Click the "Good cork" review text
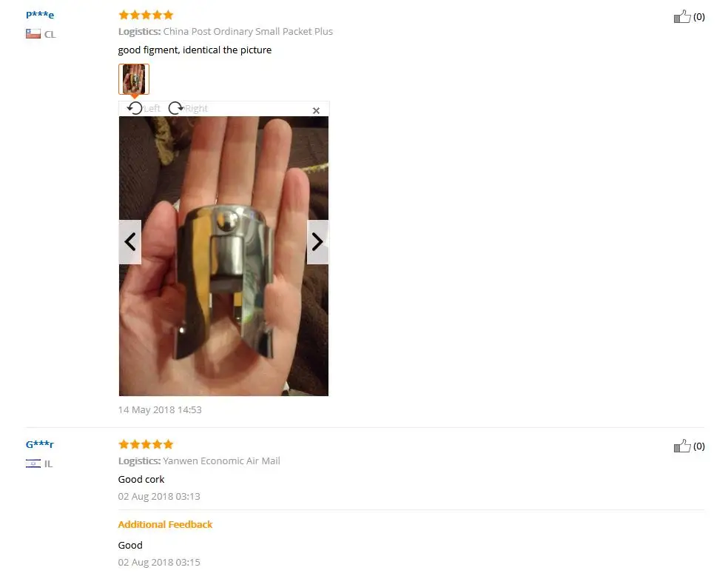Image resolution: width=728 pixels, height=576 pixels. pos(141,479)
